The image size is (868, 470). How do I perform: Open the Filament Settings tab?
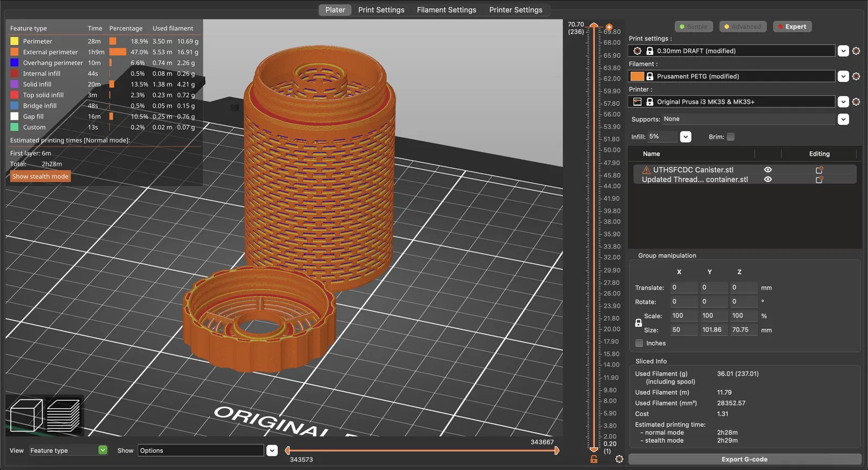click(446, 10)
